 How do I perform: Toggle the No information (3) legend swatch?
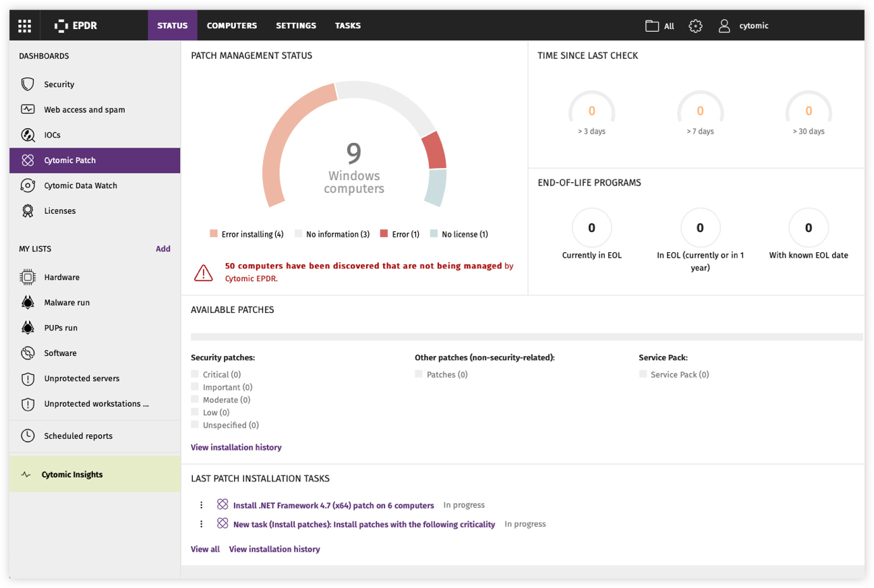coord(298,234)
